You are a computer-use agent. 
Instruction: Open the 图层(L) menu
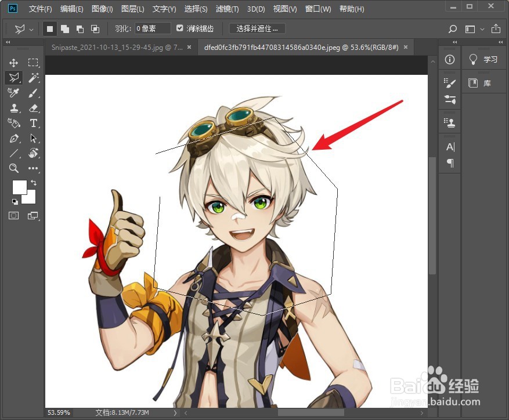(133, 9)
